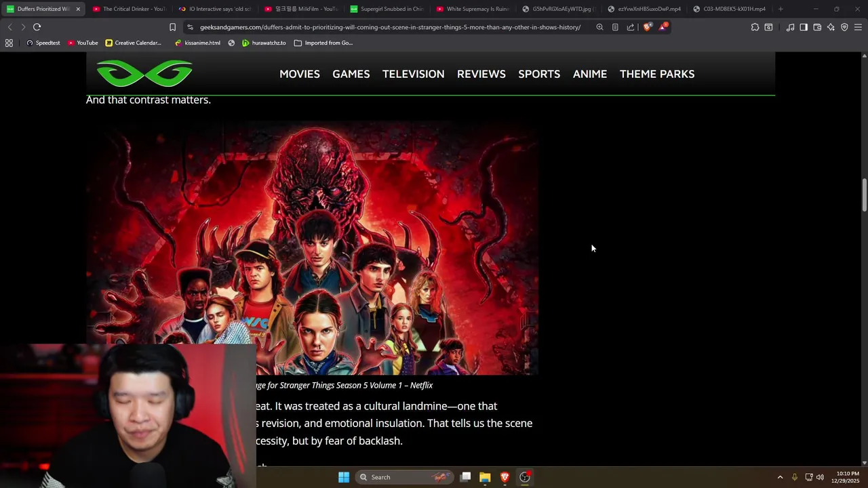Open the Brave VPN shield icon

pyautogui.click(x=844, y=27)
